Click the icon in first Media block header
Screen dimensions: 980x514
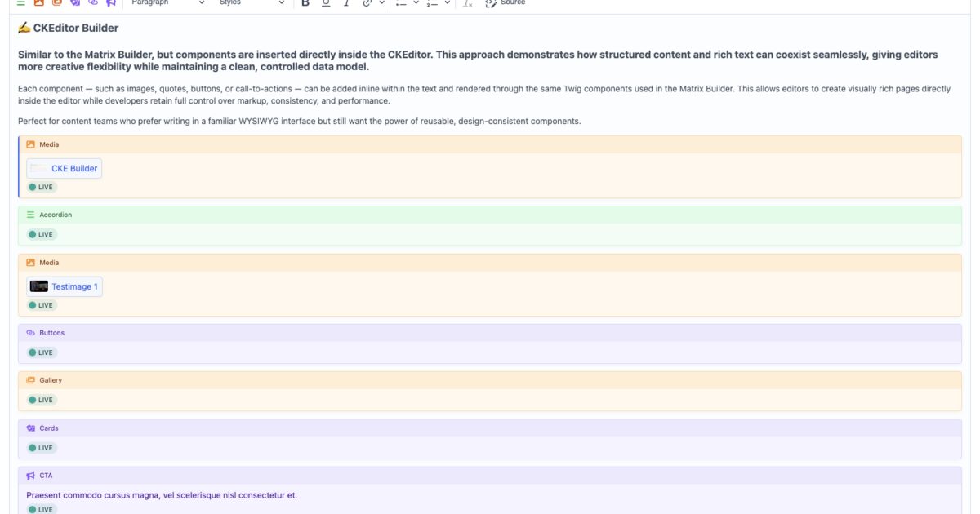click(x=31, y=144)
